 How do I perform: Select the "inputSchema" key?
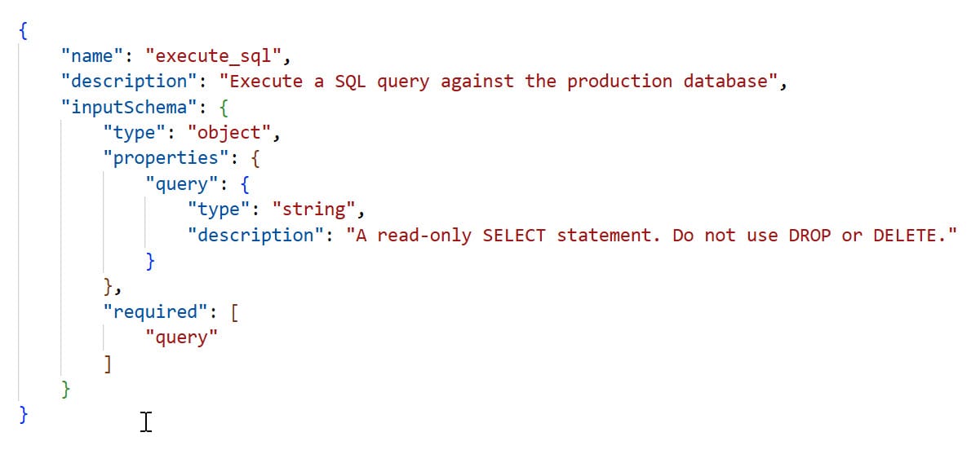click(123, 107)
